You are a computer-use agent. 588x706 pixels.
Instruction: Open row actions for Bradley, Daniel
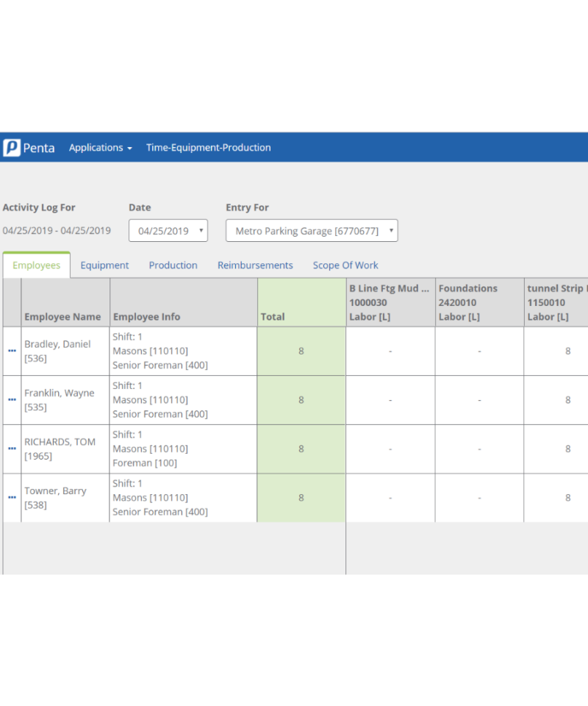tap(12, 351)
